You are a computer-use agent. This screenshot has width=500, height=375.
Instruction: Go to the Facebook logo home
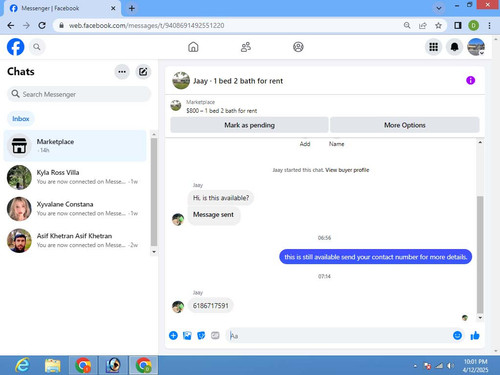tap(15, 47)
